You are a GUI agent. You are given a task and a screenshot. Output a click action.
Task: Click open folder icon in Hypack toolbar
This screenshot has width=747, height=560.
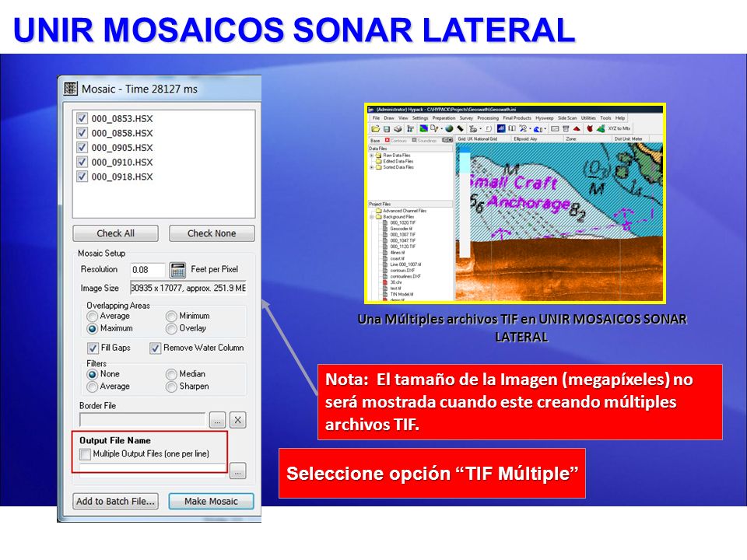pos(375,128)
